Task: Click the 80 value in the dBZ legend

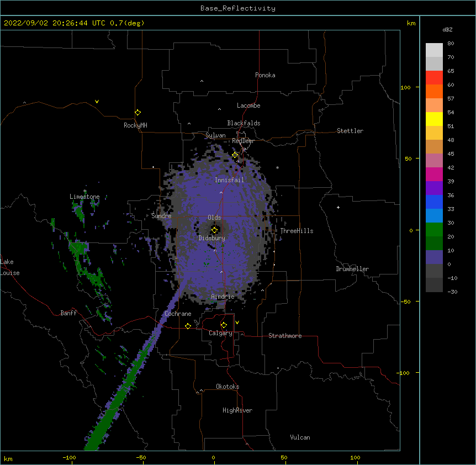Action: 451,44
